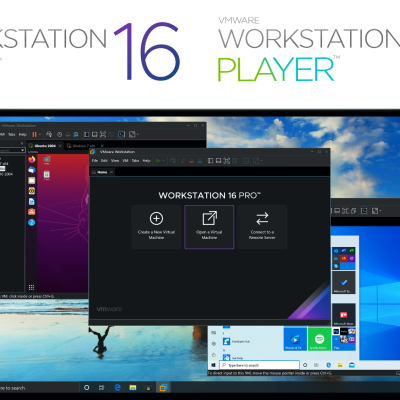Close the Ubuntu 2004 tab
The height and width of the screenshot is (400, 400).
60,146
